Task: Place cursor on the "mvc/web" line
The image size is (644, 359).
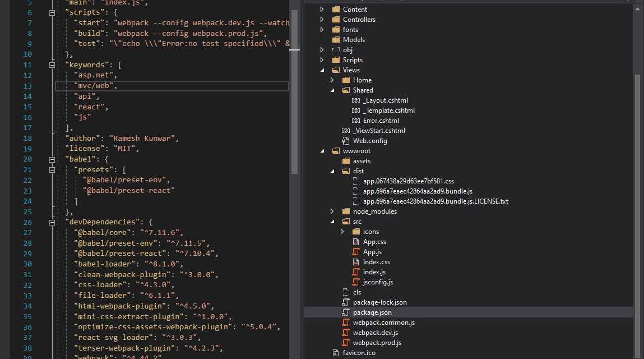Action: pos(168,86)
